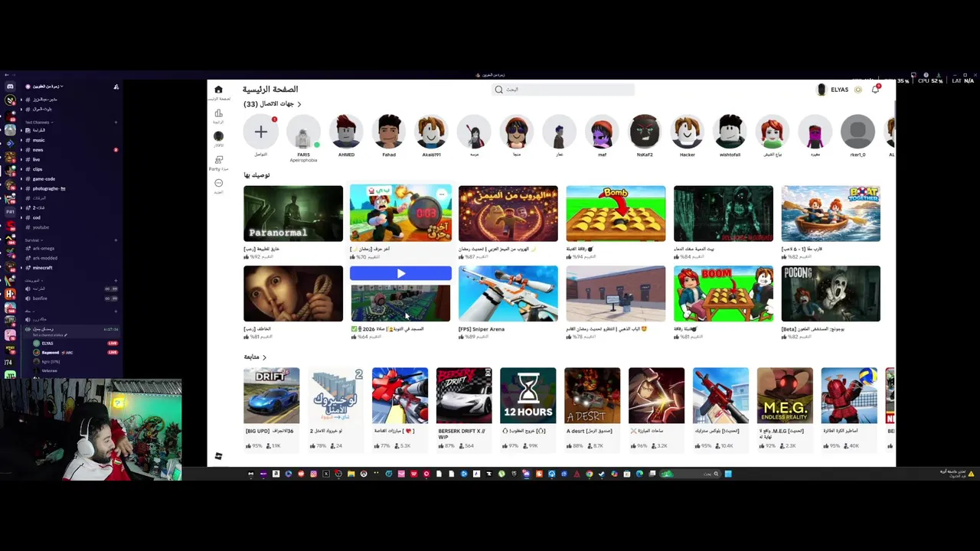This screenshot has height=551, width=980.
Task: Expand the Continue section chevron above DRIFT
Action: 264,357
